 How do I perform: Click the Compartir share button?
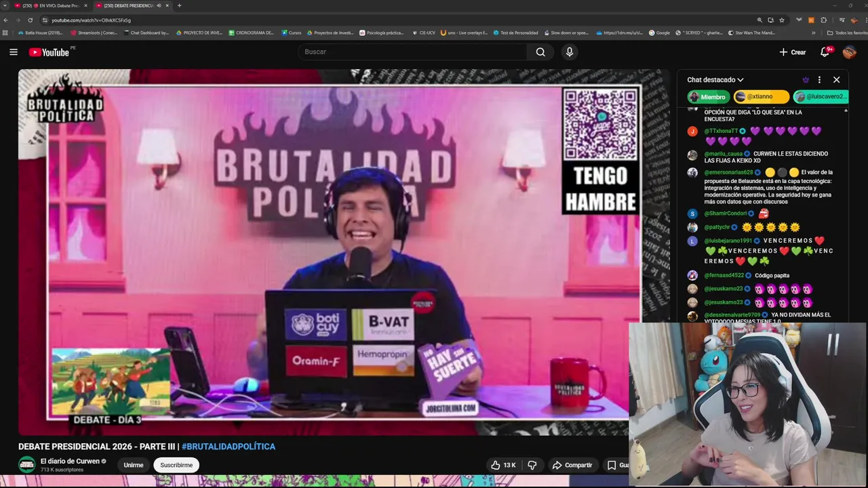coord(572,465)
